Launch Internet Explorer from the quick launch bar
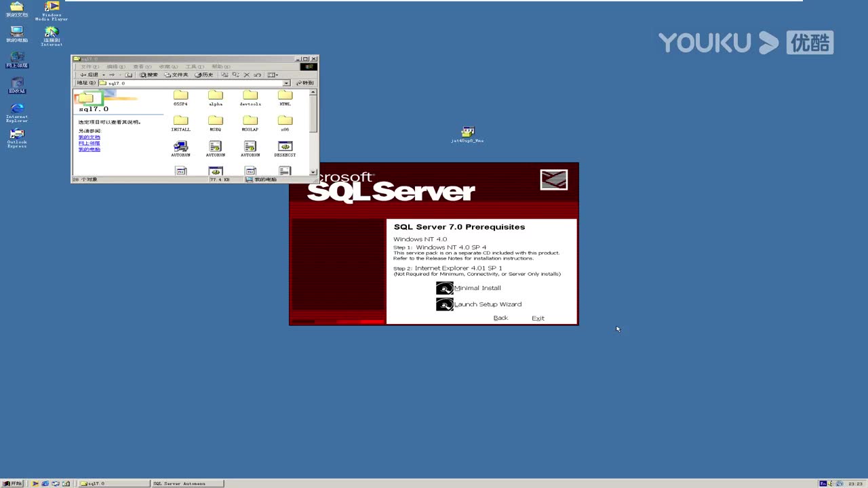 45,483
